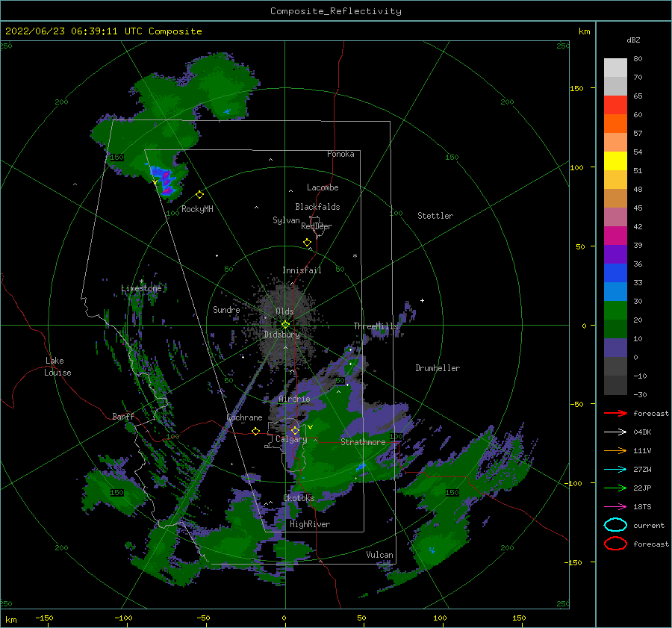
Task: Select the yellow diamond marker south of RedDeer
Action: coord(307,243)
